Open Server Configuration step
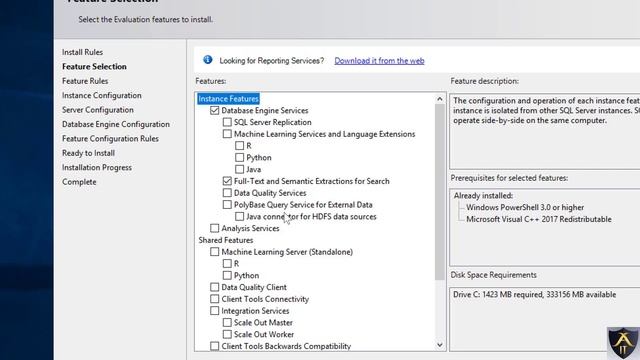640x360 pixels. (x=98, y=110)
